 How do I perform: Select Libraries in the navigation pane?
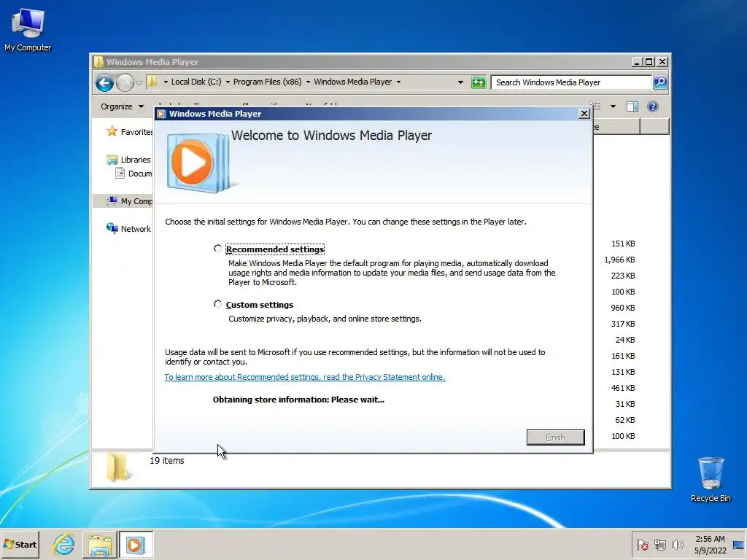(128, 160)
